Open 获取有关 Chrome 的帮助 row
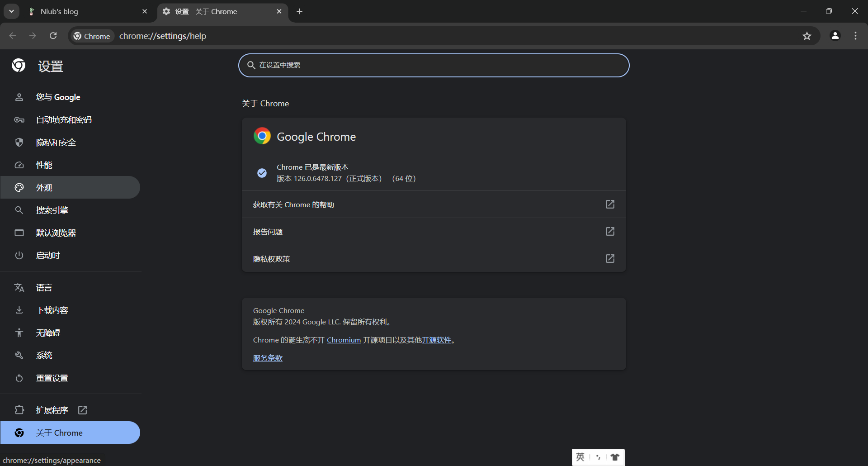The image size is (868, 466). [x=434, y=204]
